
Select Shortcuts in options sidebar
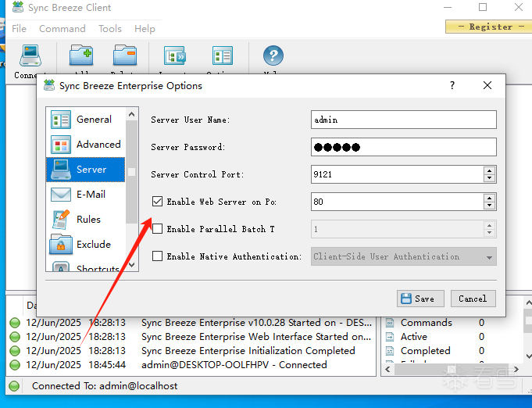pyautogui.click(x=85, y=266)
